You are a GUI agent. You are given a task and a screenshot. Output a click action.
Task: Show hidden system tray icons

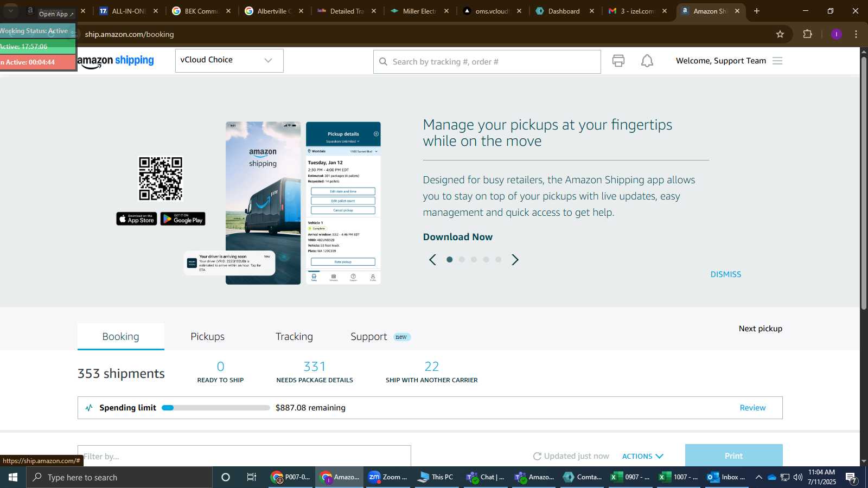759,477
